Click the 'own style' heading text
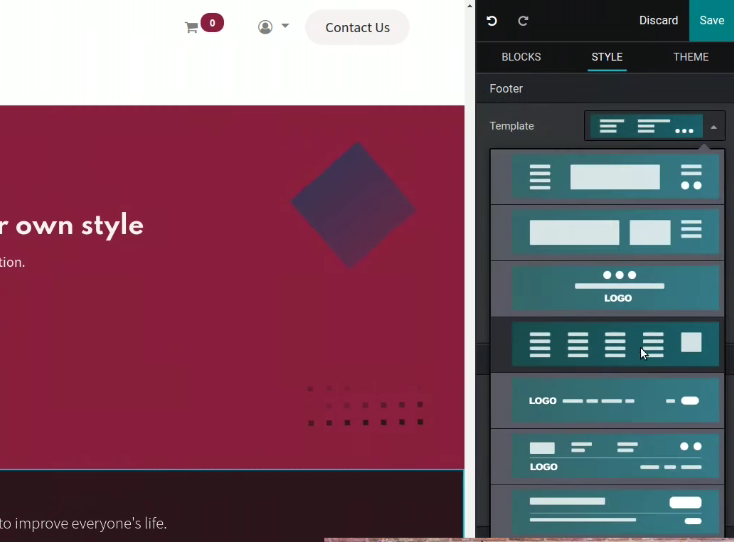734x542 pixels. pyautogui.click(x=80, y=226)
